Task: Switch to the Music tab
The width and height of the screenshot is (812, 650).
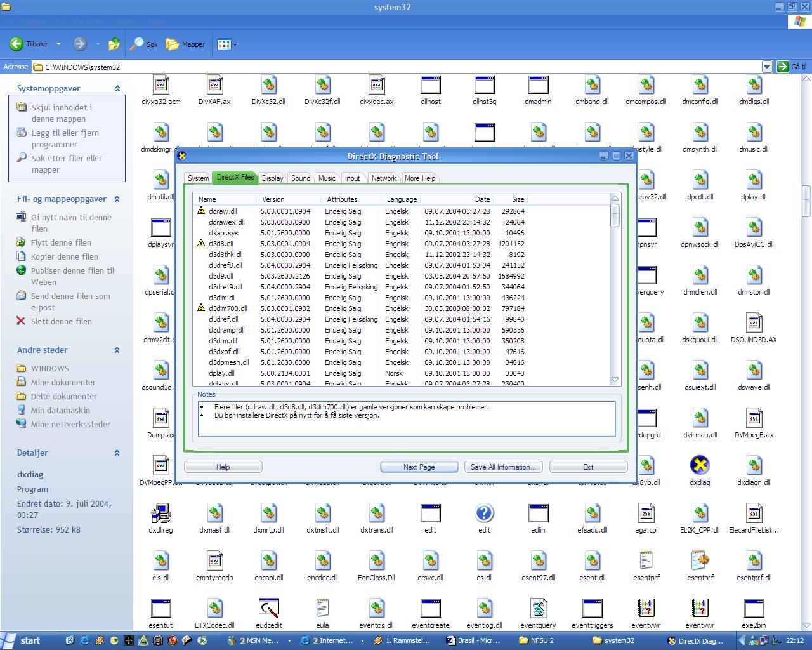Action: point(327,178)
